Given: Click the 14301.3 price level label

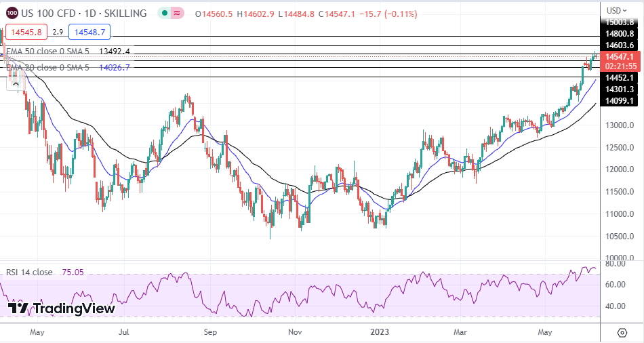Looking at the screenshot, I should pyautogui.click(x=620, y=89).
